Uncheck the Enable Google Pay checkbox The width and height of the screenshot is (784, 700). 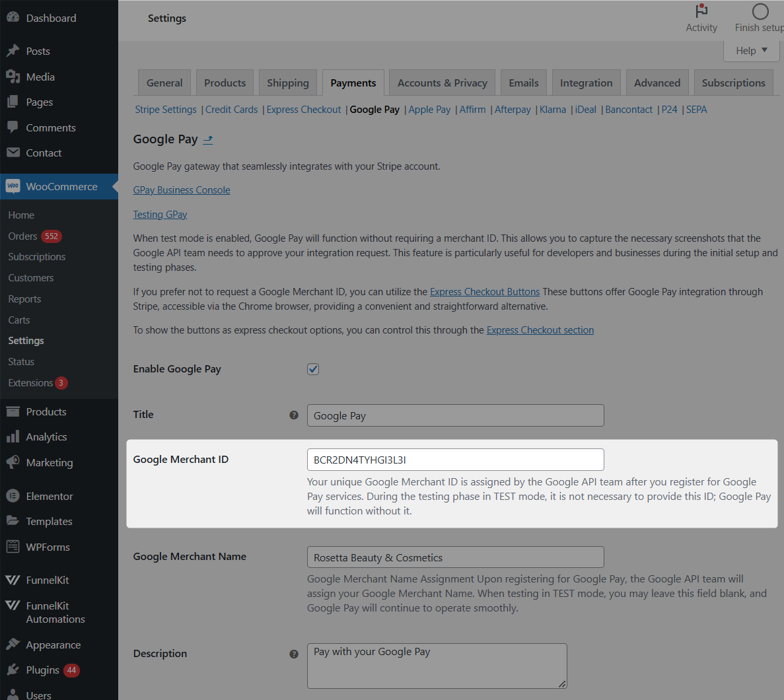[x=313, y=369]
